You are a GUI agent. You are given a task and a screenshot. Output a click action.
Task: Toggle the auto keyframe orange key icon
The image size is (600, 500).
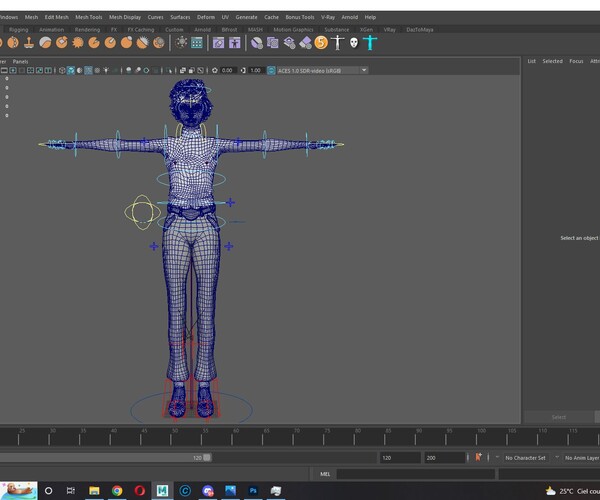click(478, 457)
